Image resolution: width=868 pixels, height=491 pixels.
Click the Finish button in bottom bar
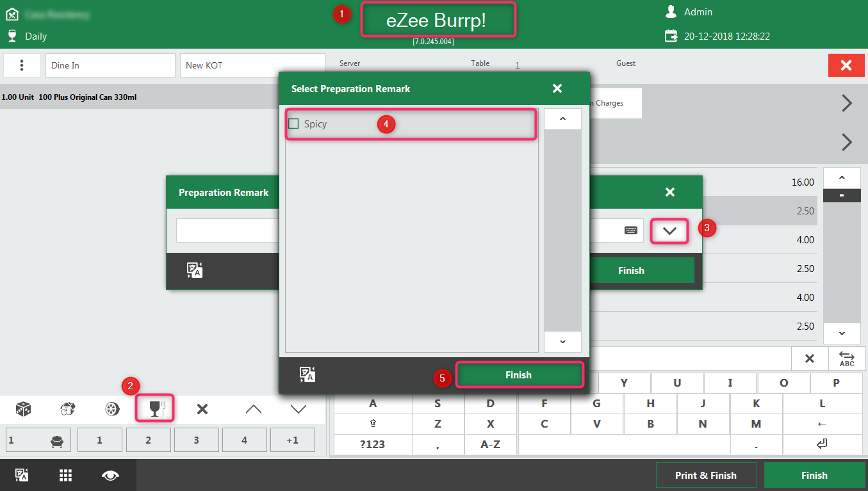tap(814, 476)
